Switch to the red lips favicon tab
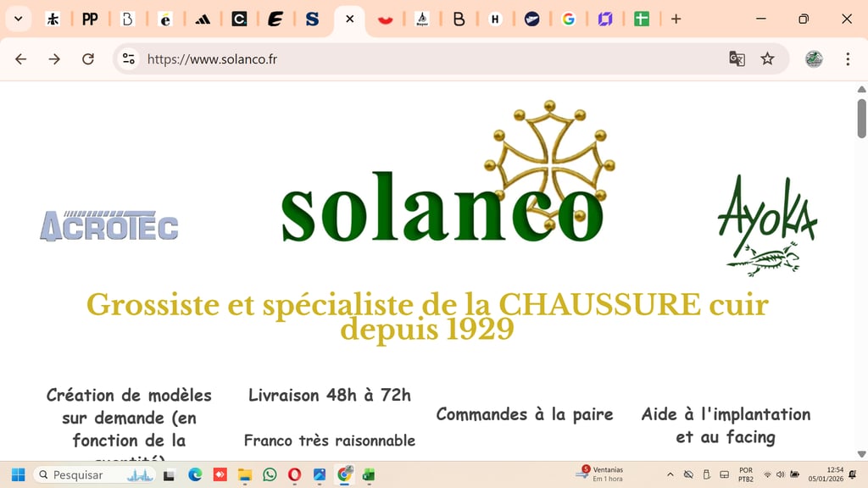The image size is (868, 488). (386, 19)
